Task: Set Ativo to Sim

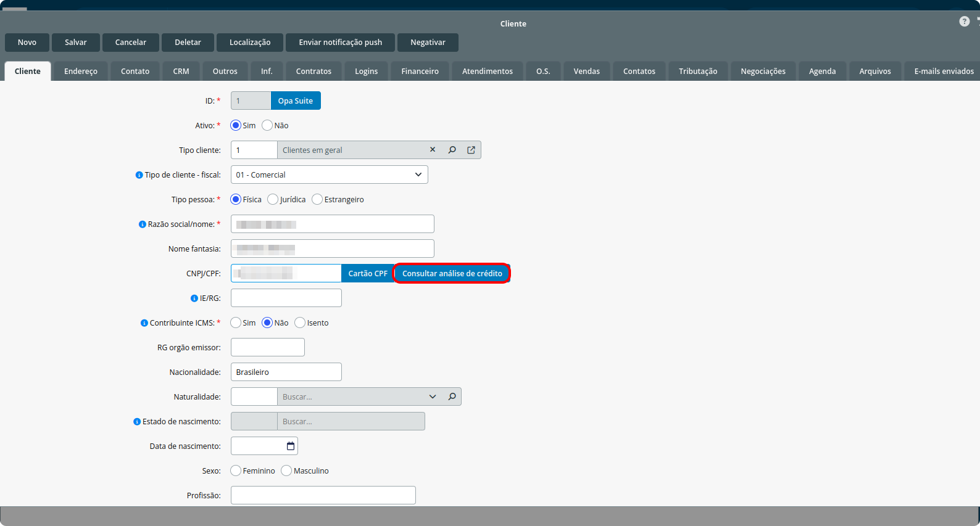Action: pyautogui.click(x=236, y=125)
